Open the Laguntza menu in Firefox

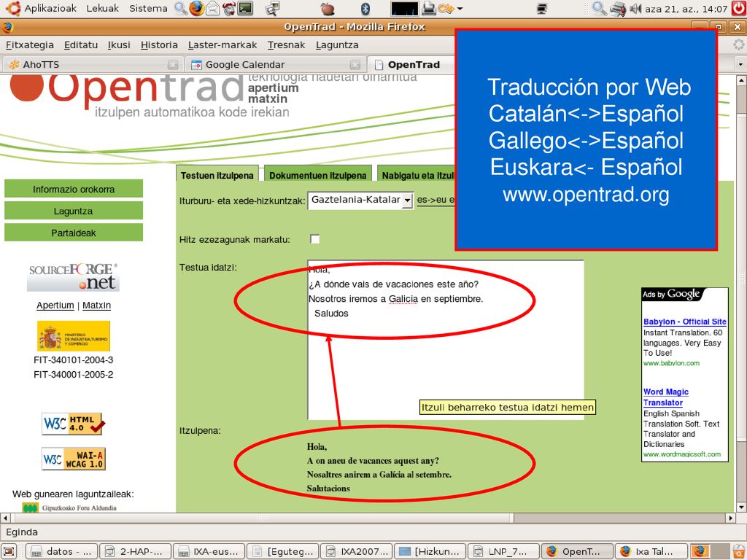(337, 44)
